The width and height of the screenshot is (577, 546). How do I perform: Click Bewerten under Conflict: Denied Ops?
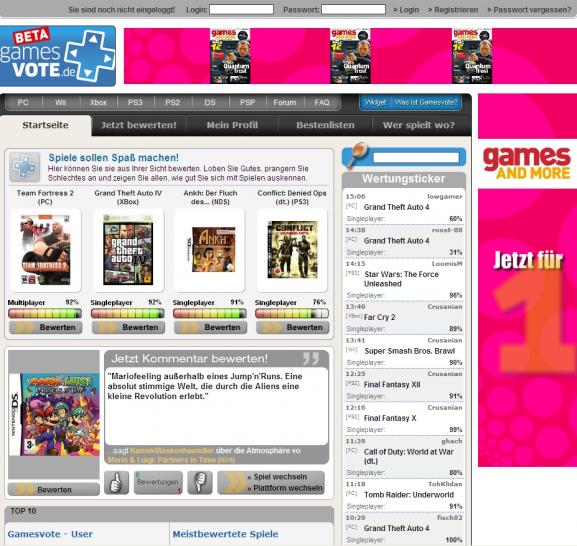pyautogui.click(x=293, y=327)
